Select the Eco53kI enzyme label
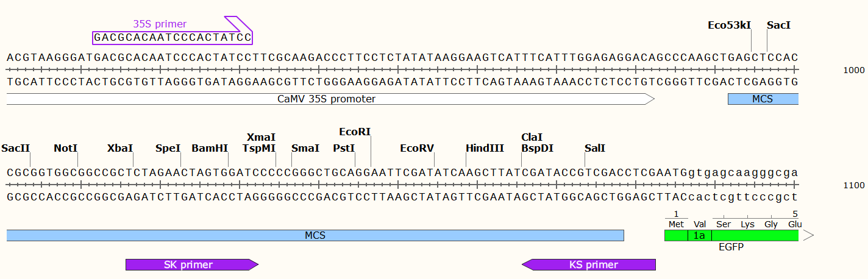 (729, 26)
